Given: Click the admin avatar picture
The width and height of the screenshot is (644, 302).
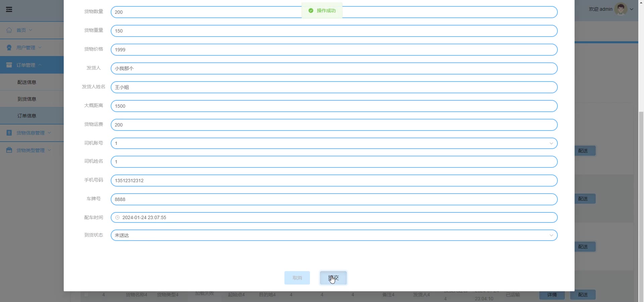Looking at the screenshot, I should (x=621, y=9).
